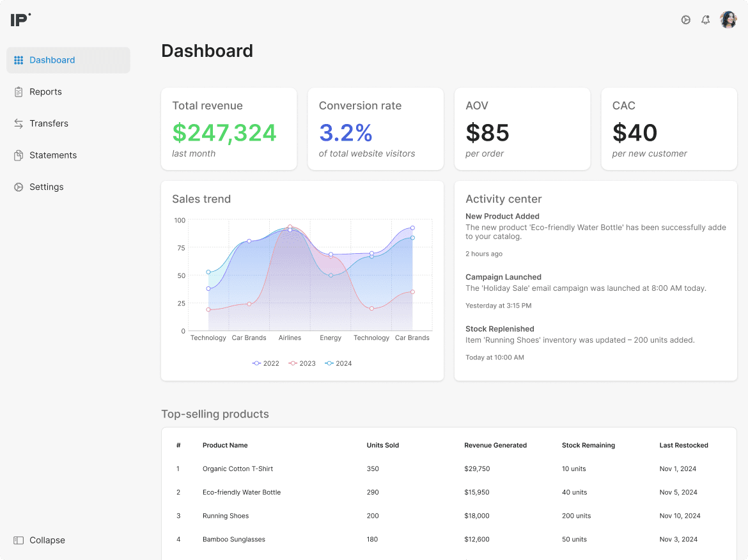Click the Collapse sidebar panel icon
Viewport: 748px width, 560px height.
coord(19,540)
